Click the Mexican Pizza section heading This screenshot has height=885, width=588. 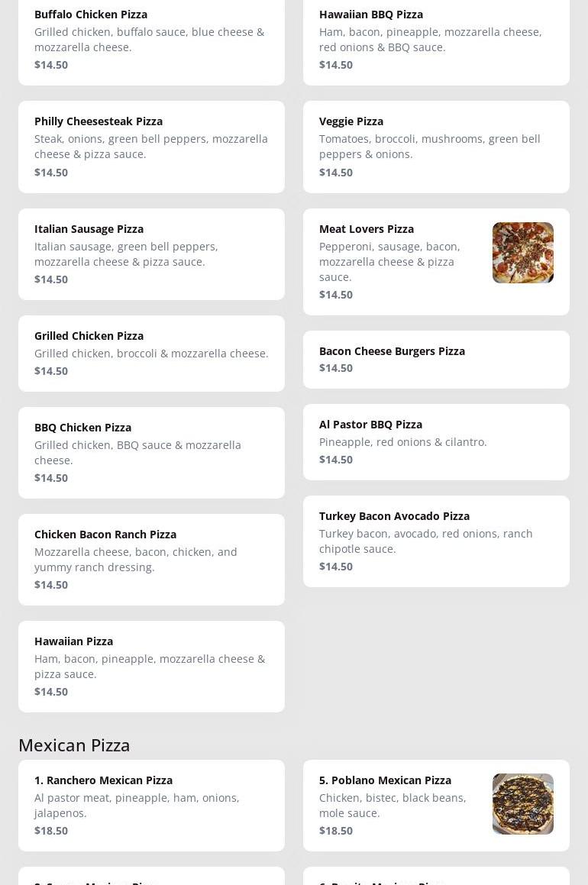pos(74,744)
